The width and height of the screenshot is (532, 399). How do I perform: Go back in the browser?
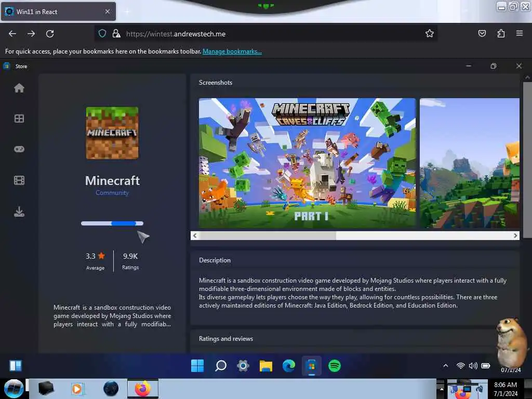click(x=12, y=34)
